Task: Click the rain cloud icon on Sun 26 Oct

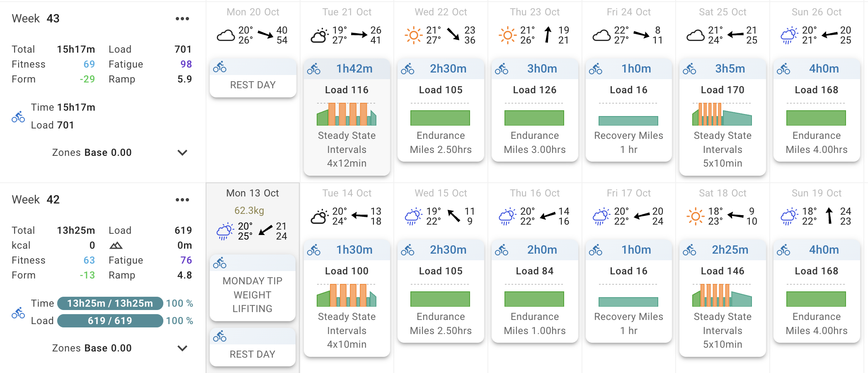Action: (x=789, y=35)
